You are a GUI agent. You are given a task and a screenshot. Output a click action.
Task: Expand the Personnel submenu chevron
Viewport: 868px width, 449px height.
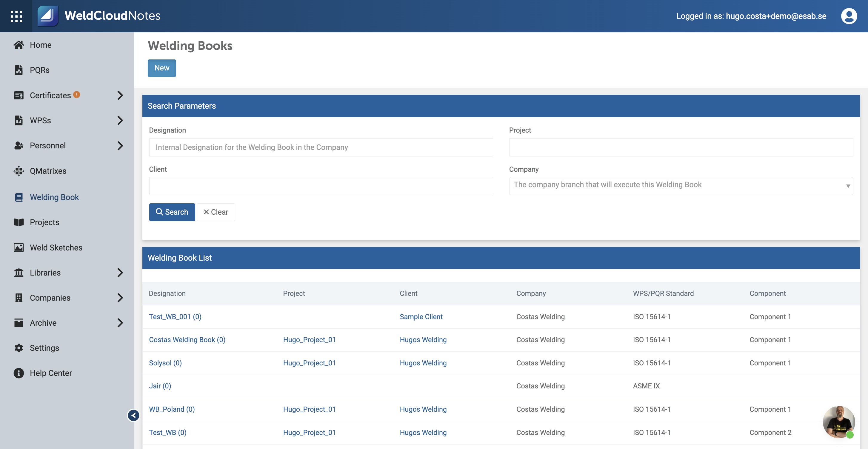tap(120, 146)
